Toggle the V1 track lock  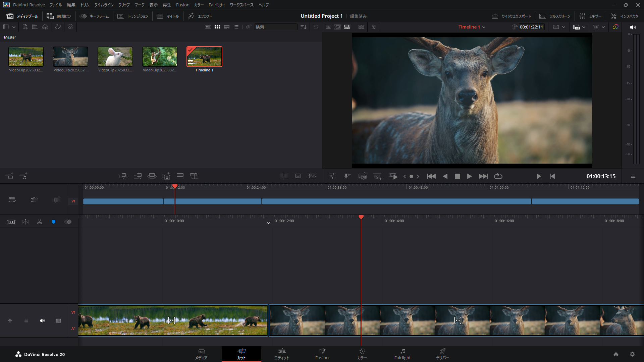tap(26, 321)
